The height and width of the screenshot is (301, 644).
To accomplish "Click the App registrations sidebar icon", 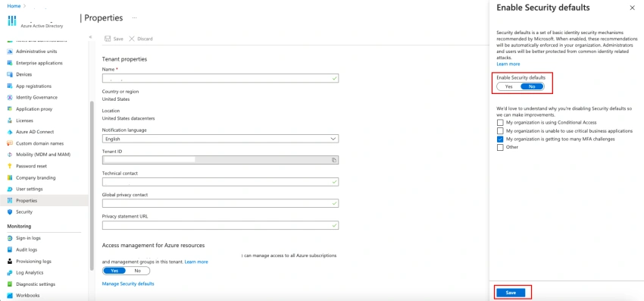I will pos(10,86).
